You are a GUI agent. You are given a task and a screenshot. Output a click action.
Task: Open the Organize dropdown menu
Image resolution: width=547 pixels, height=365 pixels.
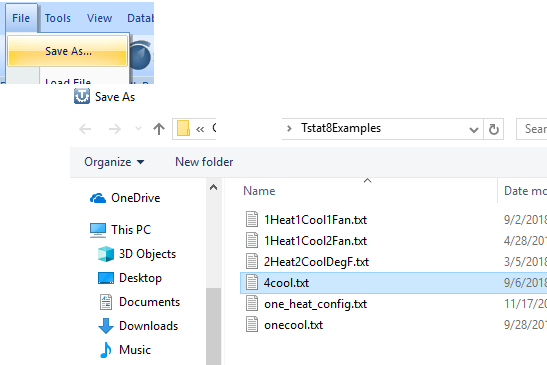pos(114,162)
